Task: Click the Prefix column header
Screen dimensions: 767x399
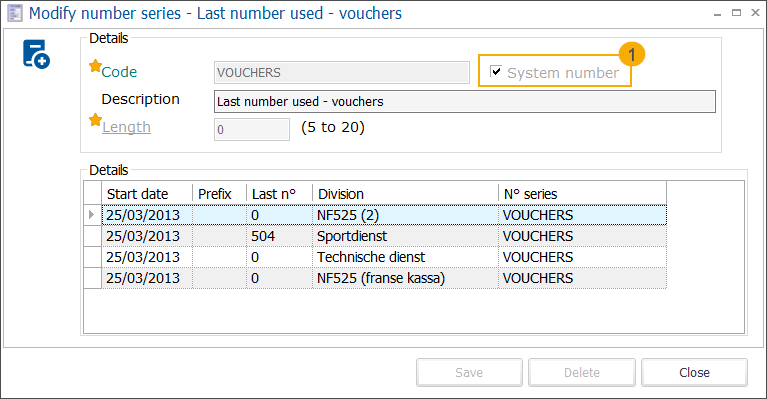Action: (220, 194)
